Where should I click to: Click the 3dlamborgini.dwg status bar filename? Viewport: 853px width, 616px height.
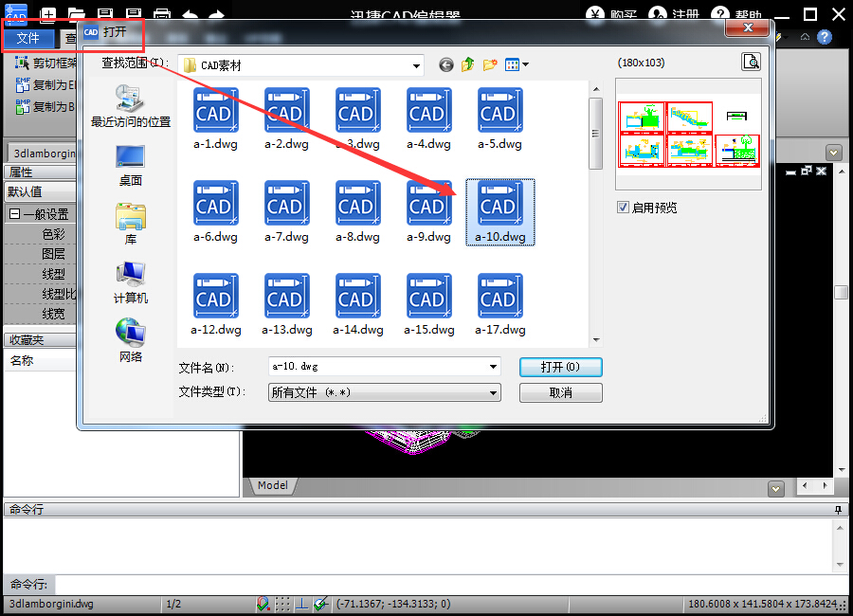point(51,604)
